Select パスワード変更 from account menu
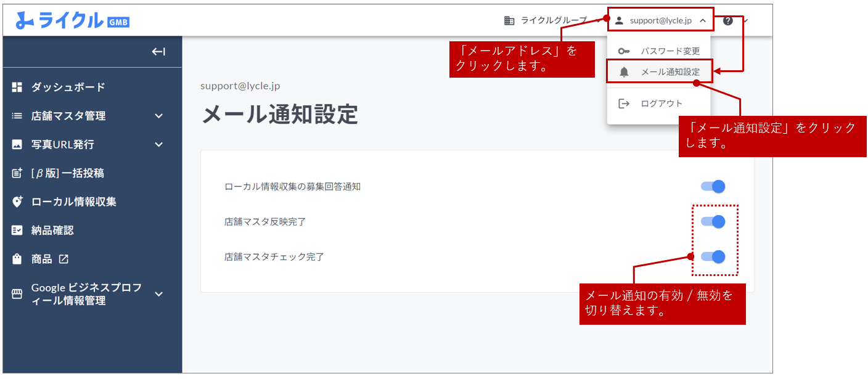The width and height of the screenshot is (868, 379). 669,51
